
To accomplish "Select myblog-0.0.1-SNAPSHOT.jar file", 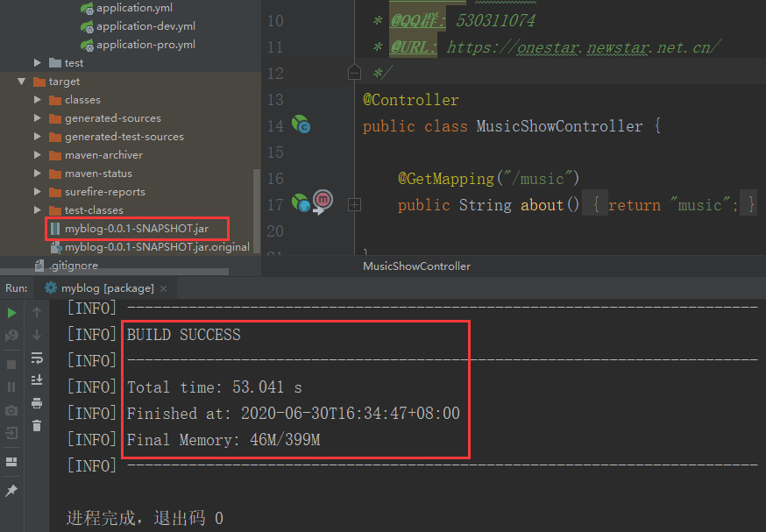I will pyautogui.click(x=137, y=229).
